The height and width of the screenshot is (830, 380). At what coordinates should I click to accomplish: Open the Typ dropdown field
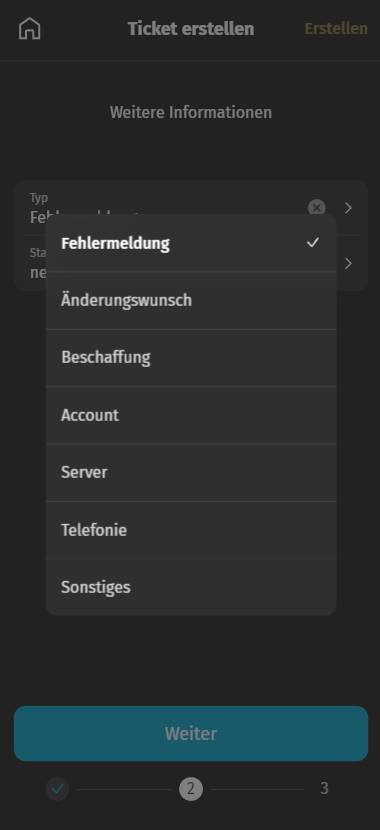(x=191, y=208)
